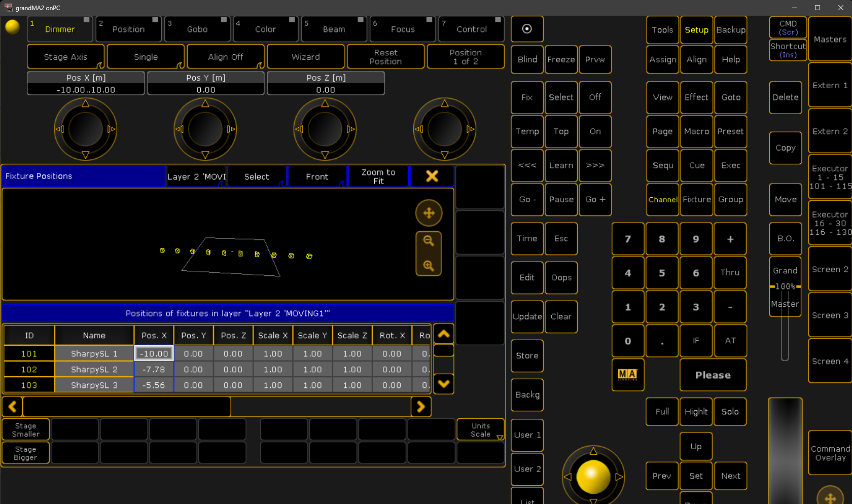Click the Stage Smaller button
The image size is (852, 504).
point(26,429)
